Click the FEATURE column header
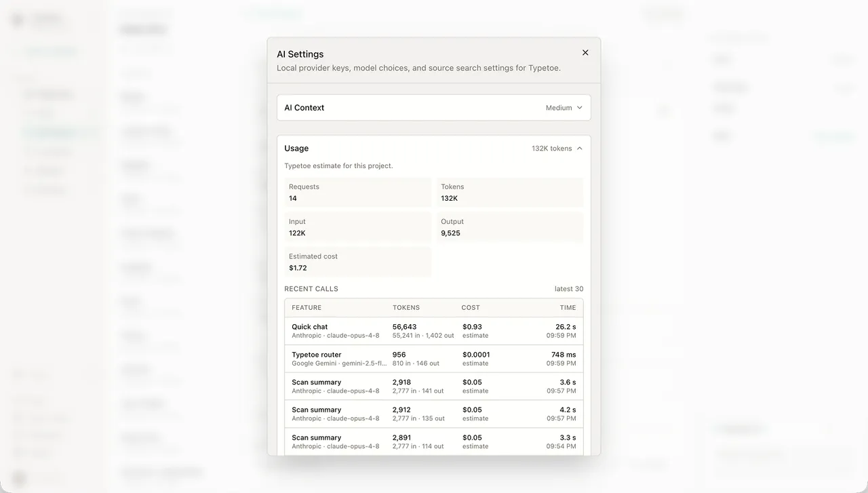 (307, 308)
